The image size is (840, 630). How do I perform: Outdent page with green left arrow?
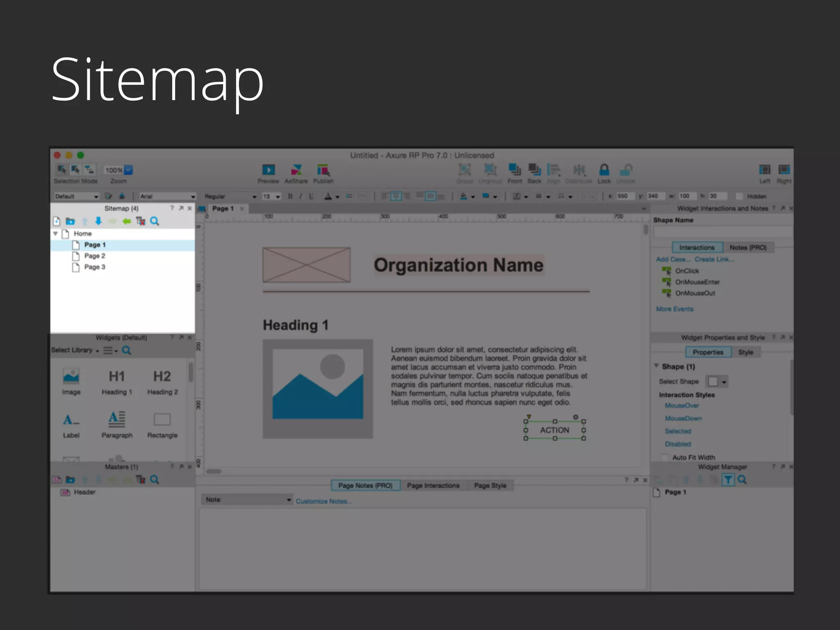click(x=126, y=221)
